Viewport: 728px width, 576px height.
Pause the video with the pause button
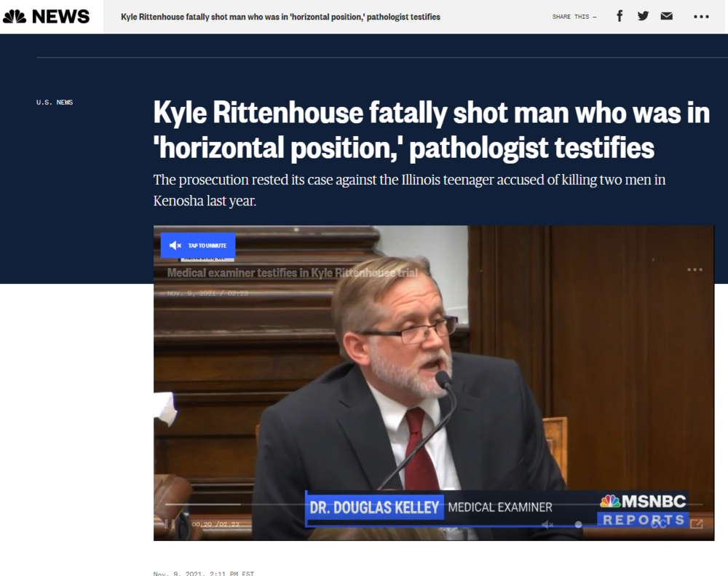pyautogui.click(x=170, y=524)
